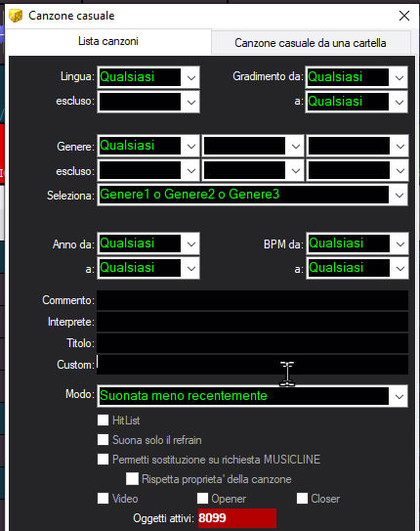Image resolution: width=420 pixels, height=531 pixels.
Task: Close the Canzone casuale dialog
Action: pyautogui.click(x=404, y=16)
